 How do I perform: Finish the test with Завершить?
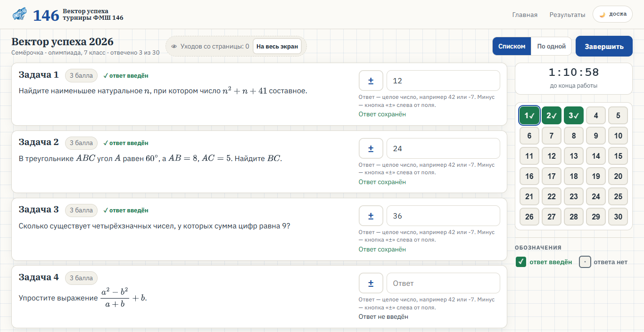(x=604, y=46)
